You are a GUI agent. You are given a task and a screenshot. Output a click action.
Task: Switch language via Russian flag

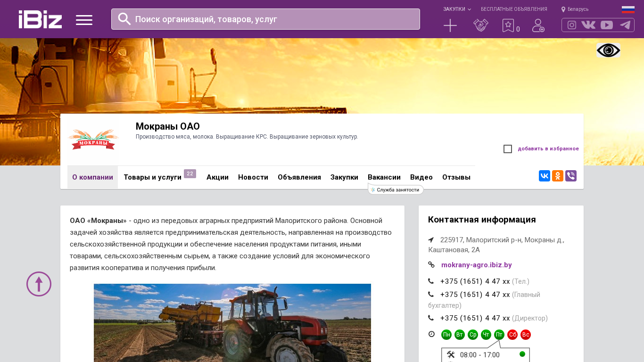[x=628, y=9]
